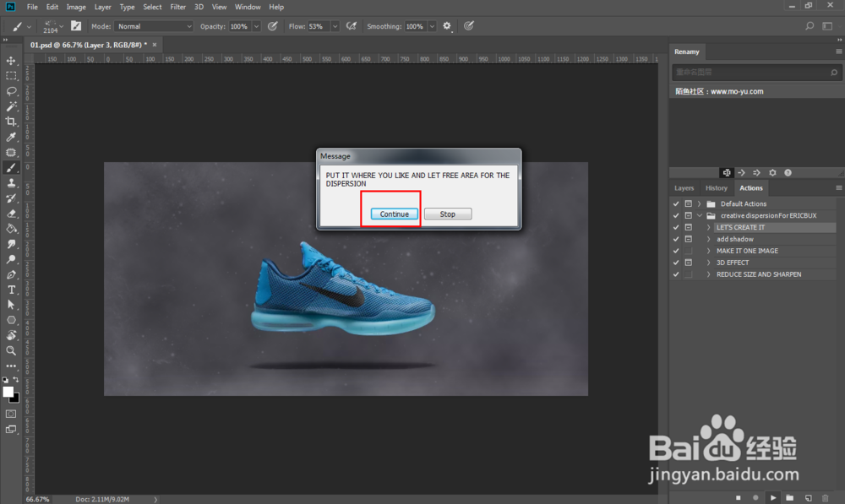Screen dimensions: 845x504
Task: Toggle the checkmark for MAKE IT ONE IMAGE
Action: tap(676, 251)
